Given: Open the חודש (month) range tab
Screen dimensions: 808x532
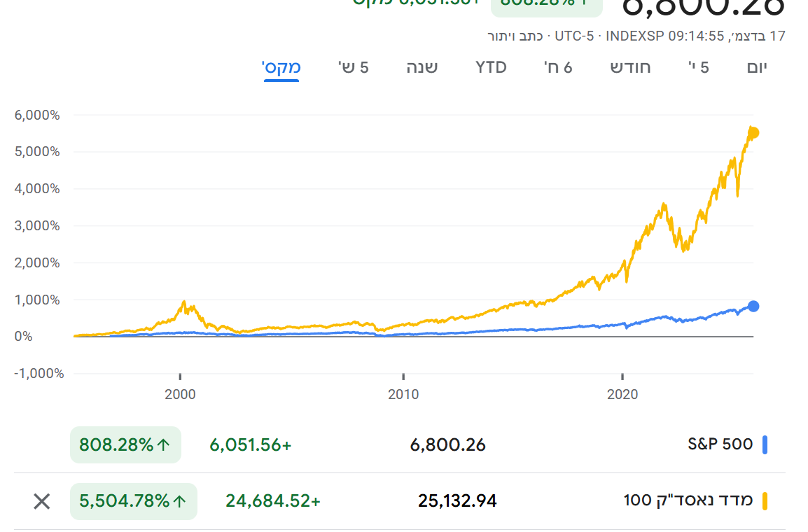Looking at the screenshot, I should coord(630,67).
